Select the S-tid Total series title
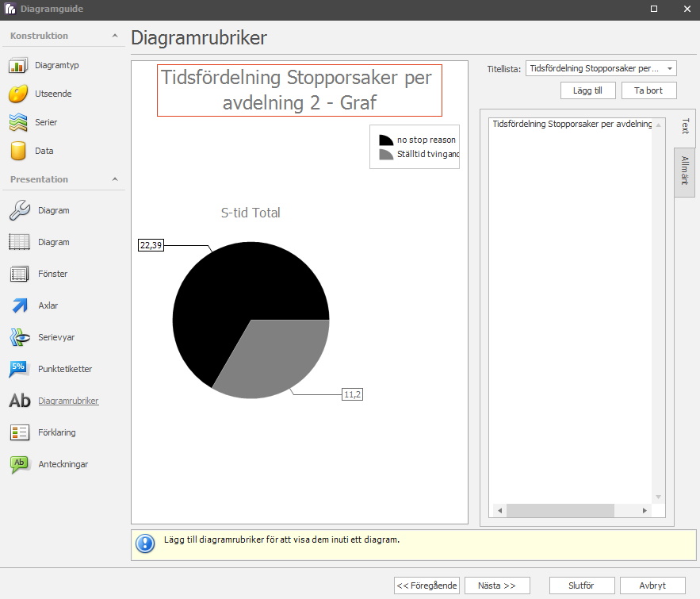The height and width of the screenshot is (599, 700). [251, 213]
